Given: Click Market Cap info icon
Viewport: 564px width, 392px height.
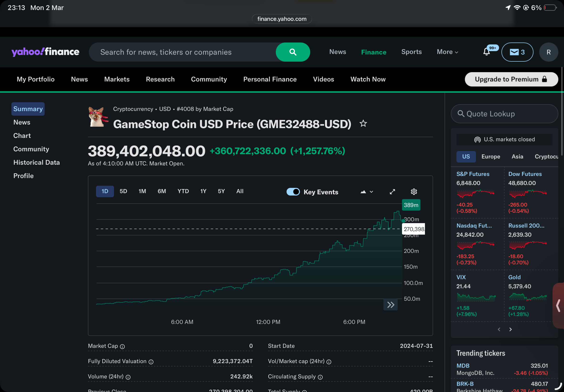Looking at the screenshot, I should click(122, 346).
